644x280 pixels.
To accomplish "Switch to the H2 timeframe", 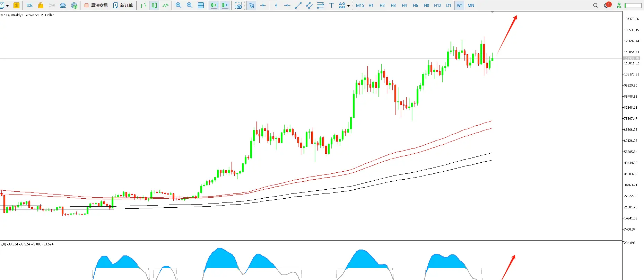I will click(382, 5).
